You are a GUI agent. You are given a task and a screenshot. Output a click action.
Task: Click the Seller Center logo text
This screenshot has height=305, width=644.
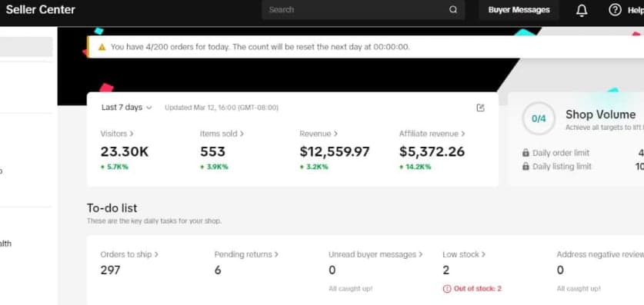(x=40, y=10)
